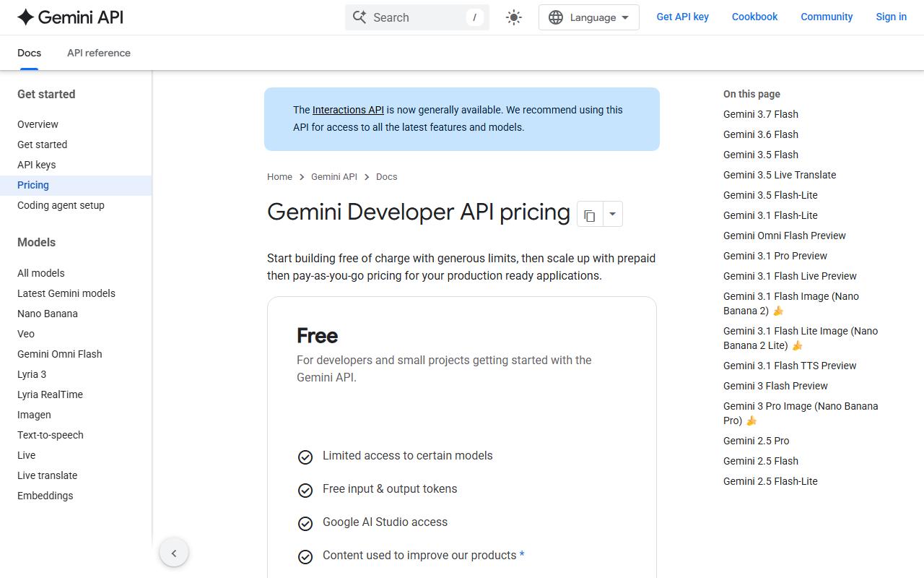Screen dimensions: 924x578
Task: Click Docs in the breadcrumb
Action: pos(387,177)
